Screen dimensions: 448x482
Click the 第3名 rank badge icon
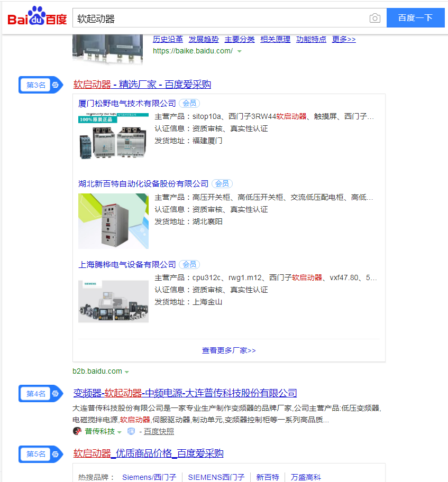click(x=41, y=85)
